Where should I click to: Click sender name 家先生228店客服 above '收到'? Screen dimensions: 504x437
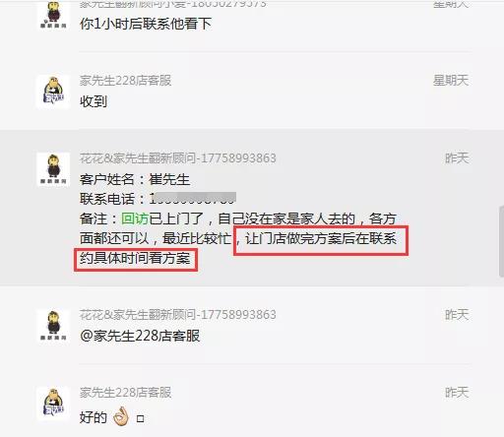[126, 81]
